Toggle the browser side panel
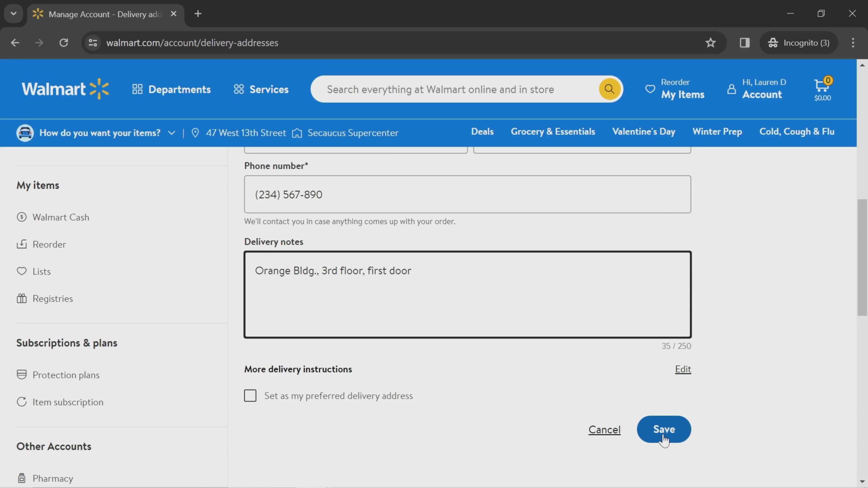 pyautogui.click(x=745, y=43)
